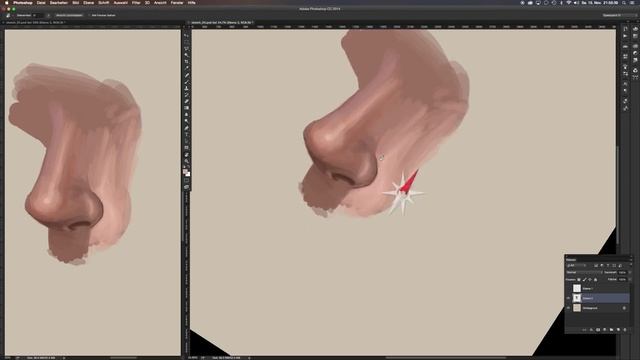Viewport: 640px width, 360px height.
Task: Click link layers icon in Ebenen panel
Action: 584,329
